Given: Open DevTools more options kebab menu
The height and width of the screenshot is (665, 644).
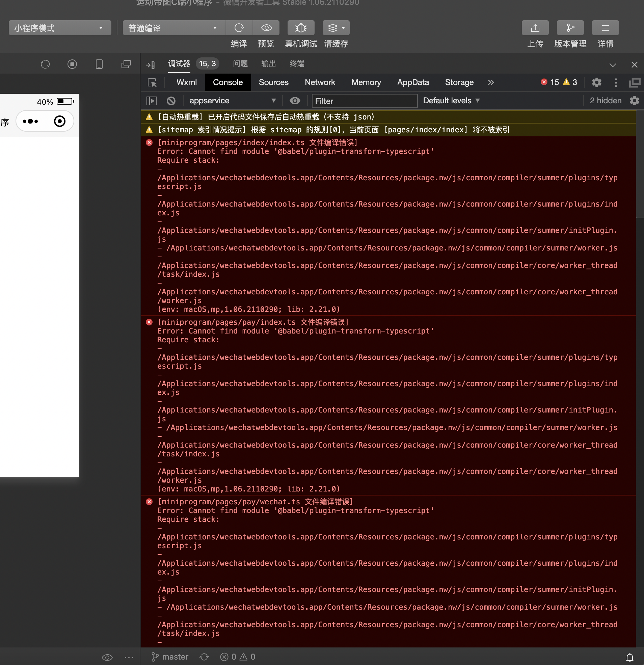Looking at the screenshot, I should tap(616, 82).
